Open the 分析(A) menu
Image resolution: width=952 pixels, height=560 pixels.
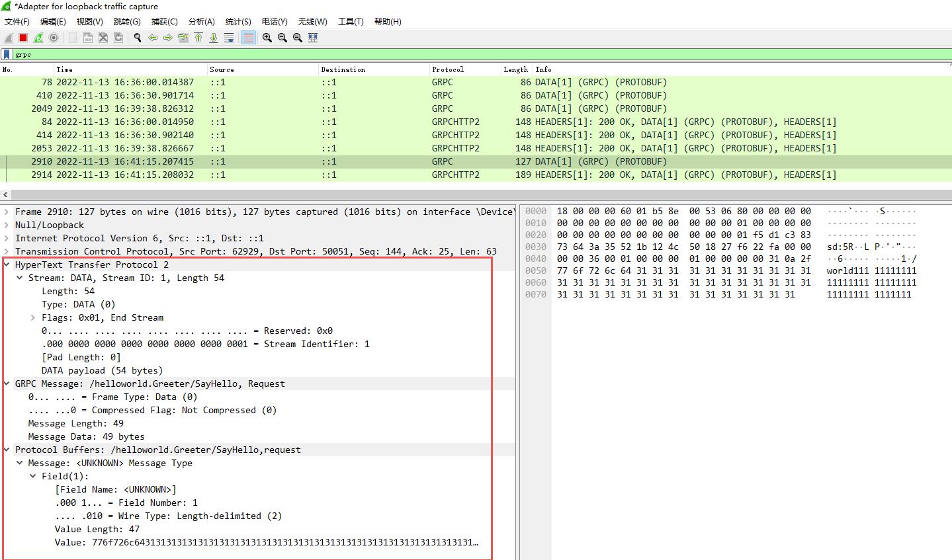201,21
